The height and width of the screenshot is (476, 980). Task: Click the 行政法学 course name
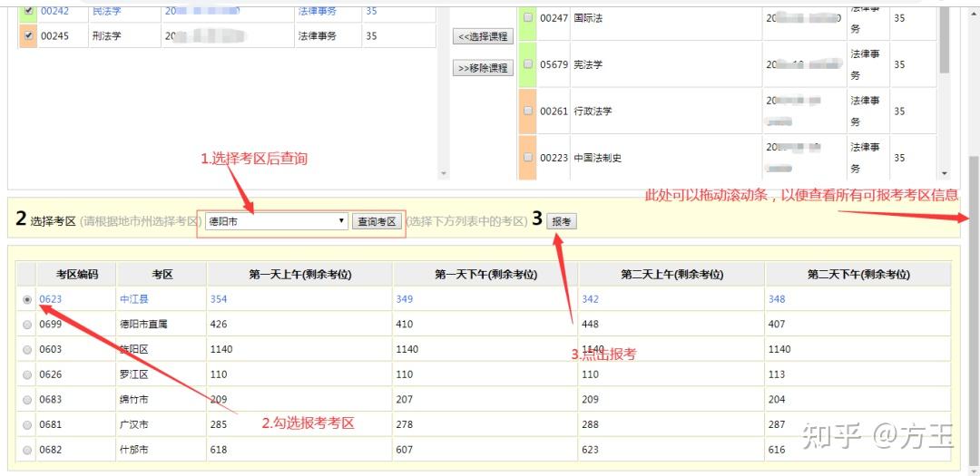click(x=593, y=112)
